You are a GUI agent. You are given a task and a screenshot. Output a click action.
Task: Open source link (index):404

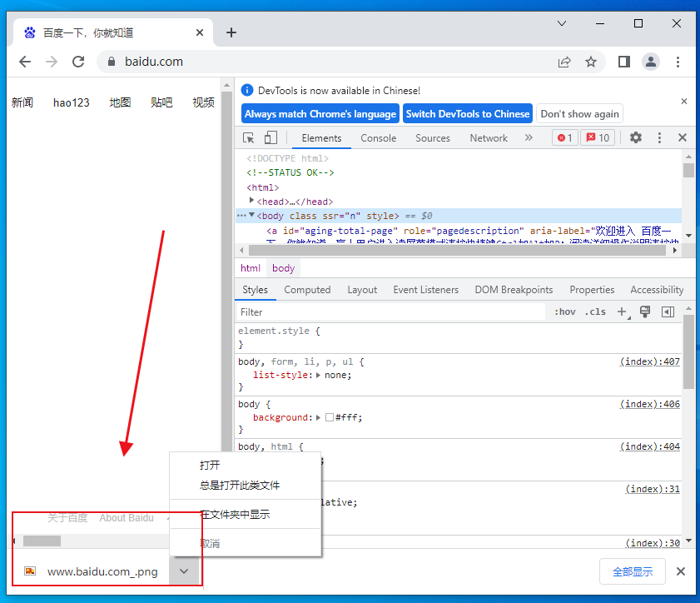(649, 446)
